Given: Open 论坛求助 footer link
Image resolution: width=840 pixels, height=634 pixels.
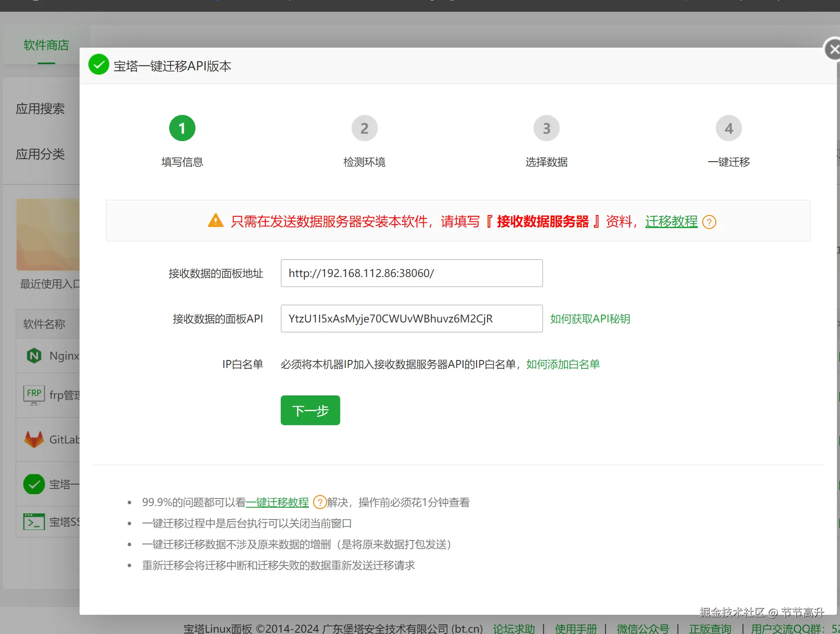Looking at the screenshot, I should [x=514, y=628].
